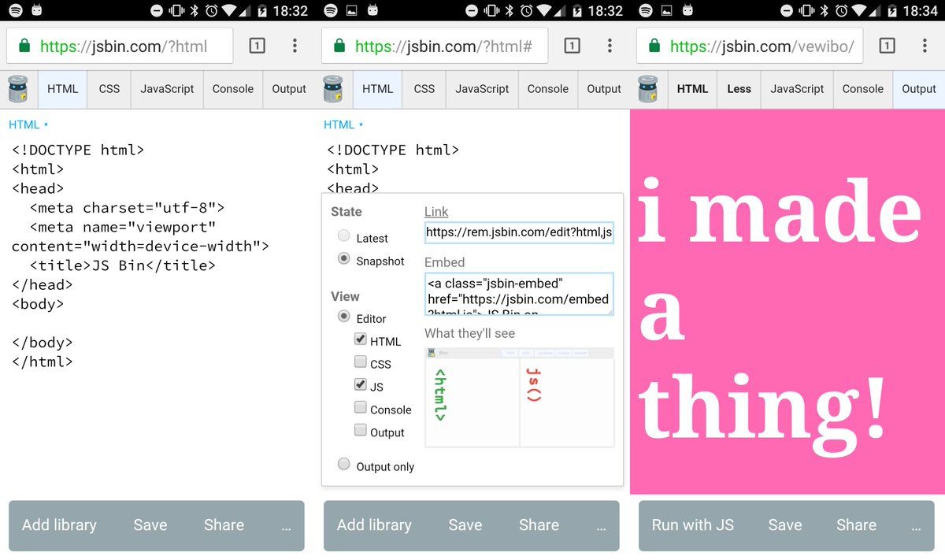This screenshot has height=560, width=945.
Task: Tap green padlock in jsbin.com/vewibo/ address bar
Action: 654,46
